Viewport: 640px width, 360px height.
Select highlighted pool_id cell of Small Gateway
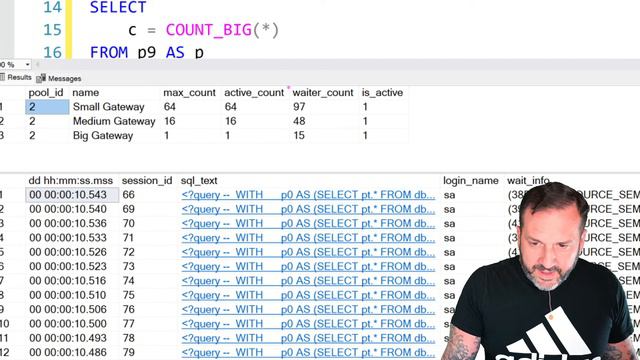(x=47, y=107)
